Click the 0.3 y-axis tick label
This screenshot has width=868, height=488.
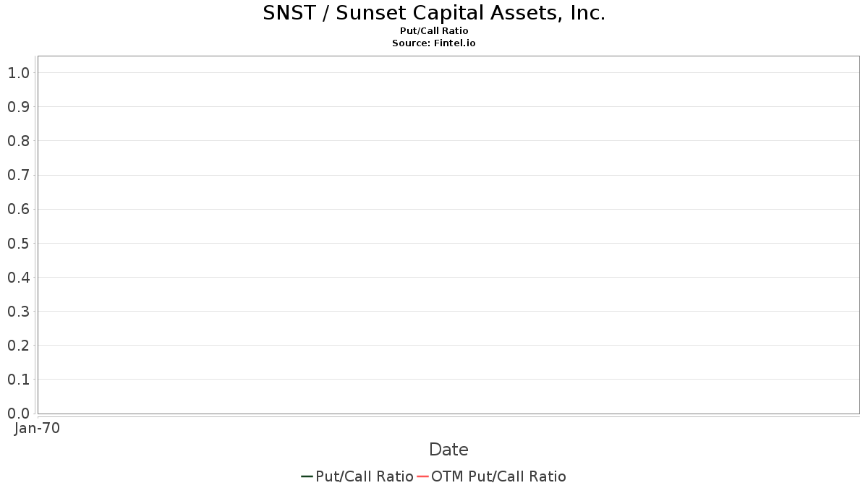click(18, 312)
